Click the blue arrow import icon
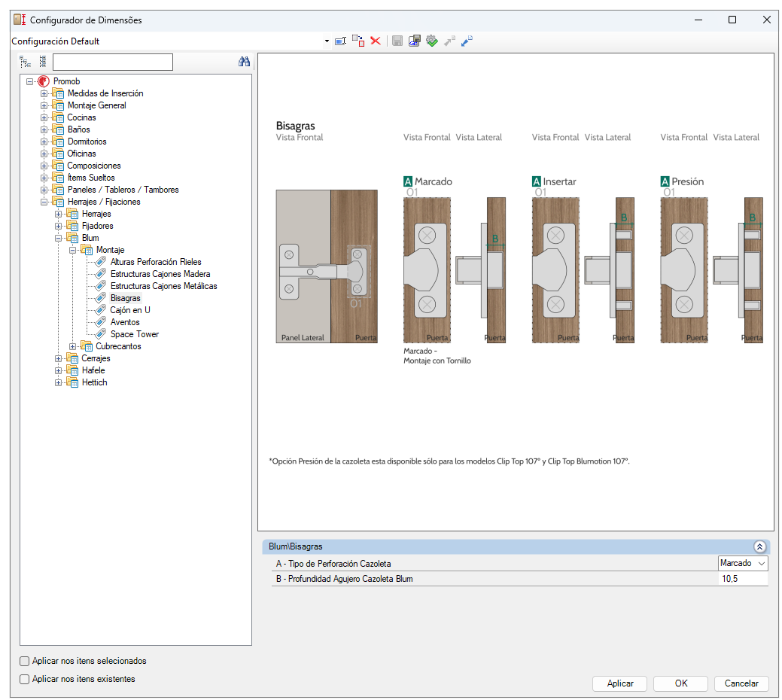The image size is (782, 700). point(467,41)
